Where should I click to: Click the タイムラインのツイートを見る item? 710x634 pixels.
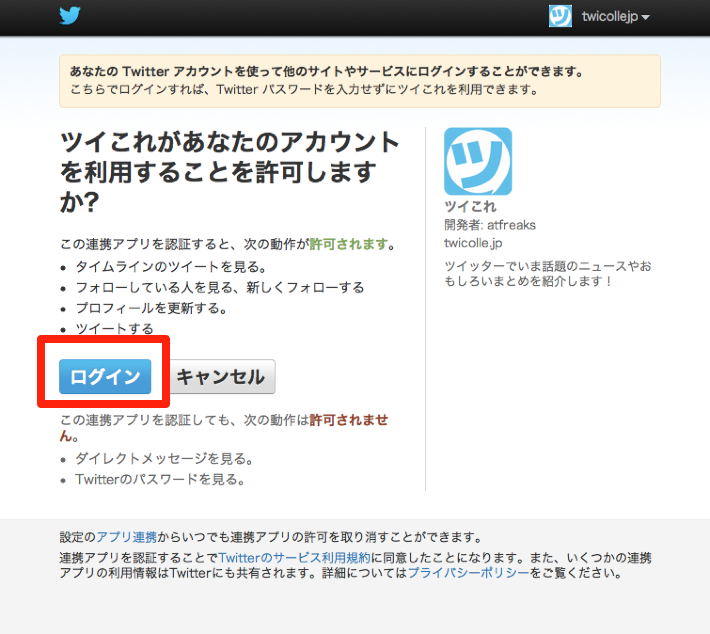point(172,267)
